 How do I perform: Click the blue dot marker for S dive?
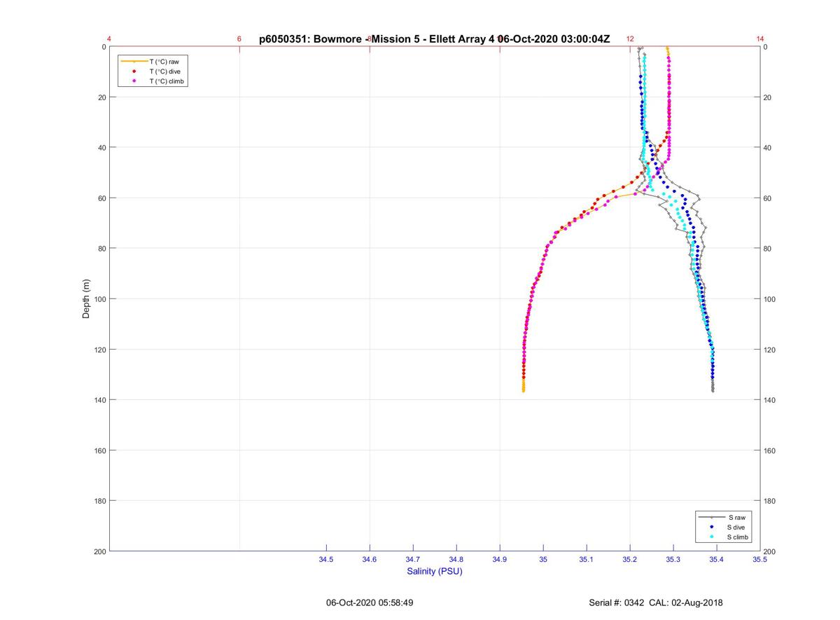[x=712, y=527]
